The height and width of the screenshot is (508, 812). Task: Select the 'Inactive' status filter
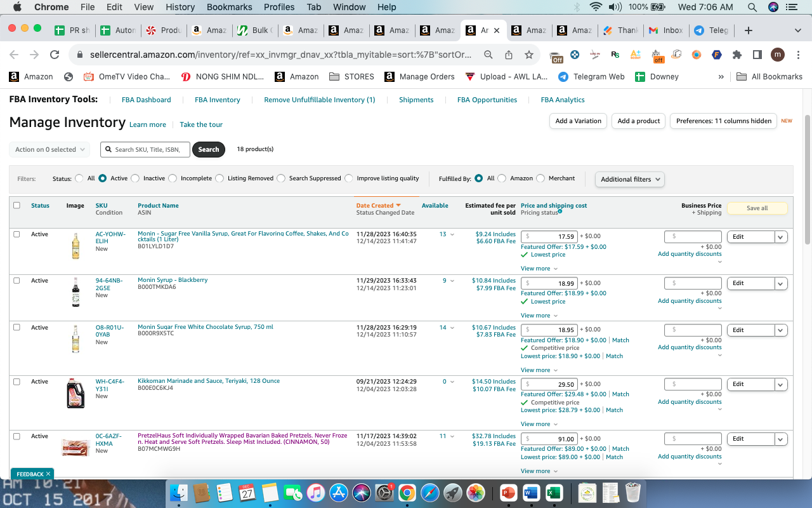coord(135,178)
